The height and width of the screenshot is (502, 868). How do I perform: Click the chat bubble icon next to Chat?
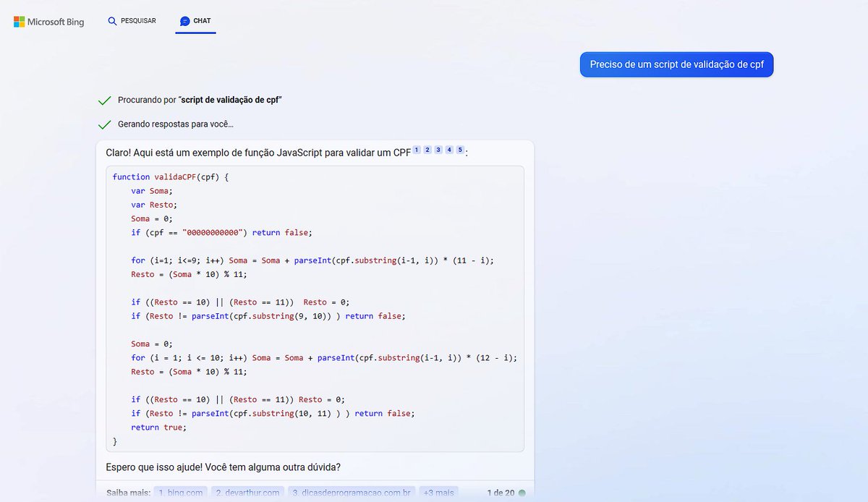pos(185,22)
